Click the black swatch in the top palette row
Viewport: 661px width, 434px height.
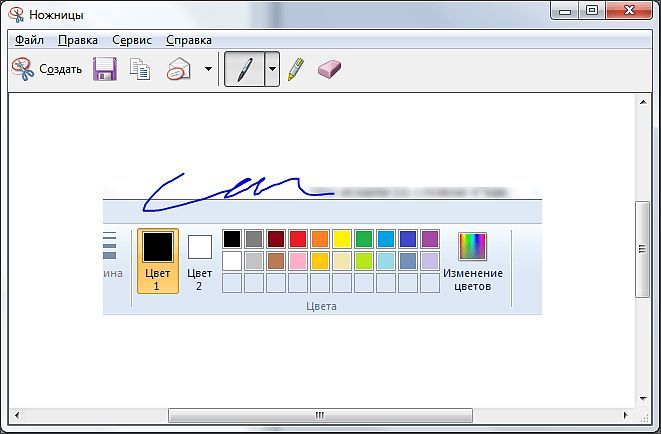(232, 239)
